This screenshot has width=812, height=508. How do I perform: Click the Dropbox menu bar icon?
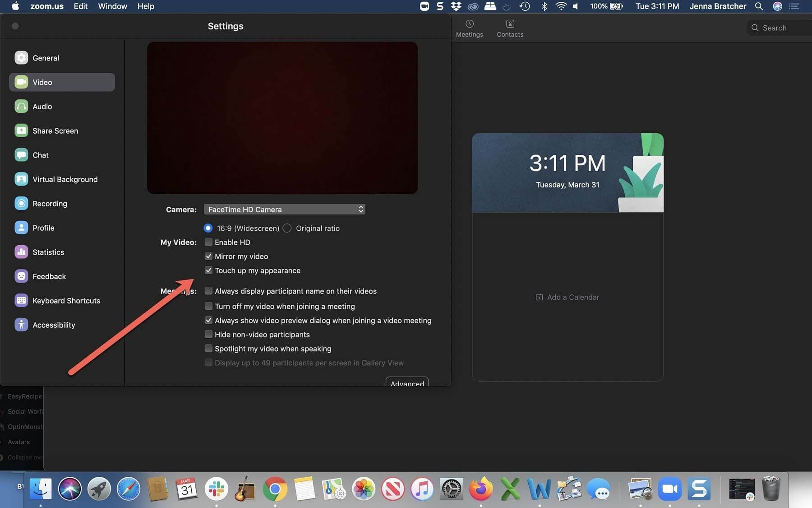(456, 6)
